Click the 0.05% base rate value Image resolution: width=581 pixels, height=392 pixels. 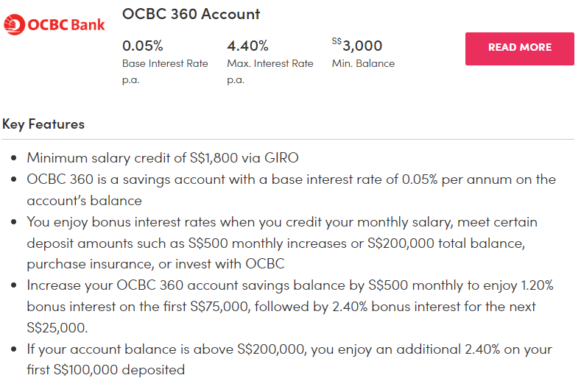(143, 46)
